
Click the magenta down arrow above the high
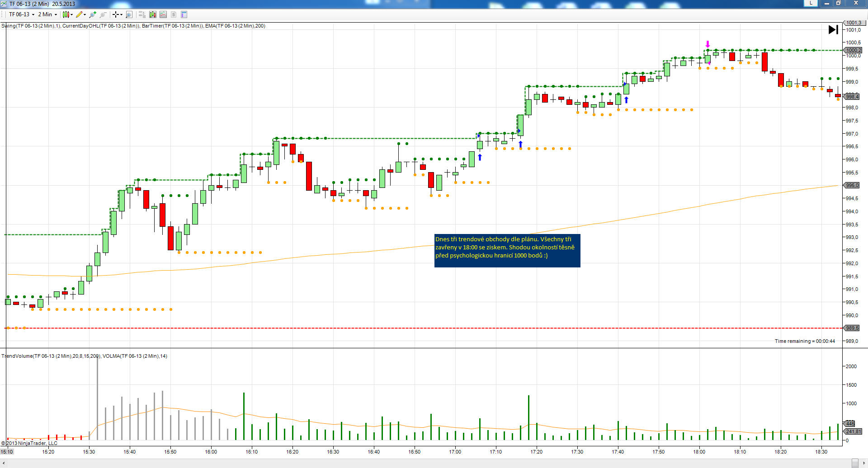pos(708,44)
